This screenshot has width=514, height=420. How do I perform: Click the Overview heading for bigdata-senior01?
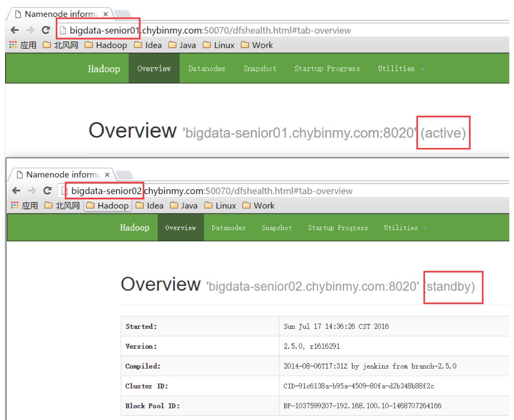tap(132, 130)
